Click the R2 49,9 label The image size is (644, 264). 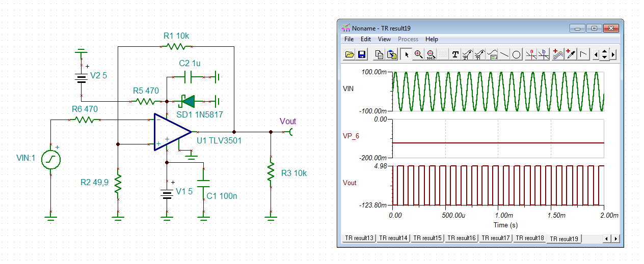[94, 182]
